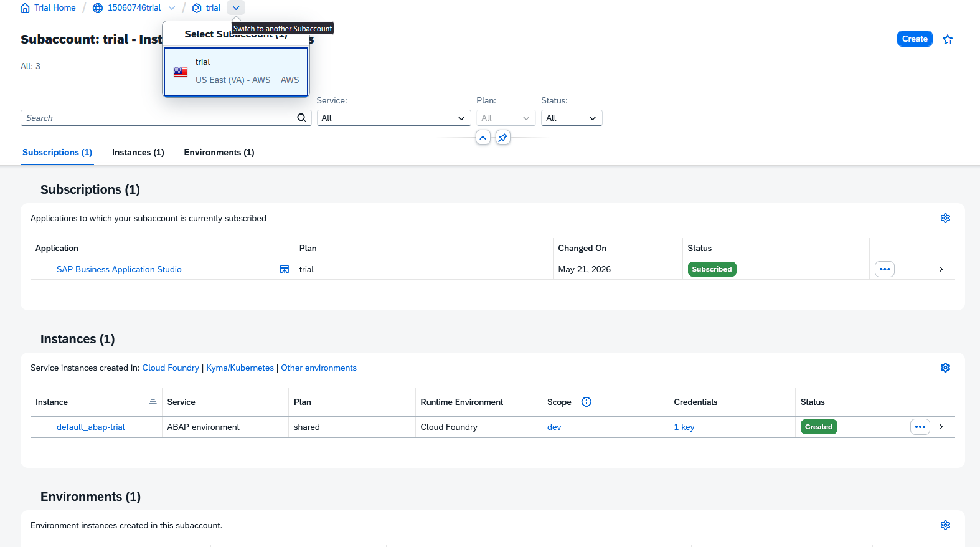The height and width of the screenshot is (547, 980).
Task: Click the ABAP environment service cell
Action: pos(204,427)
